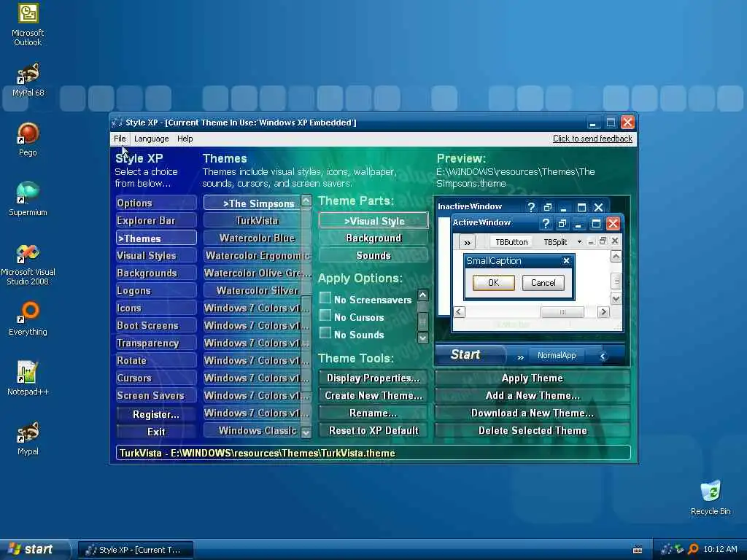Screen dimensions: 747x560
Task: Click the preview horizontal scrollbar thumb
Action: point(562,312)
